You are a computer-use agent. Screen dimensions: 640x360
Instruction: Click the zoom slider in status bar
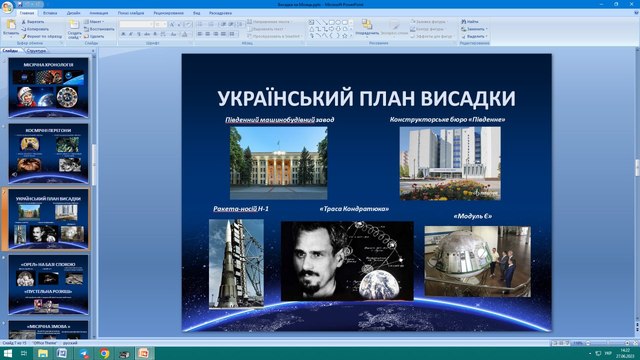608,343
